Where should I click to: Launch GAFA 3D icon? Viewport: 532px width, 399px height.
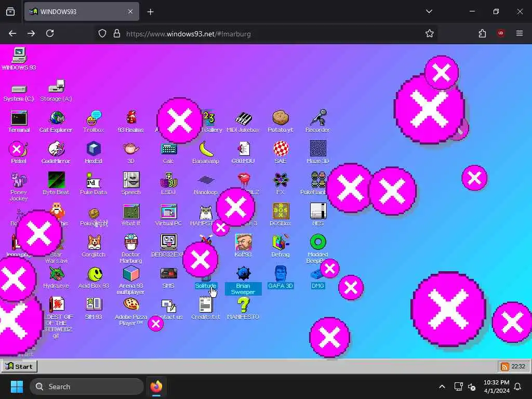(281, 273)
